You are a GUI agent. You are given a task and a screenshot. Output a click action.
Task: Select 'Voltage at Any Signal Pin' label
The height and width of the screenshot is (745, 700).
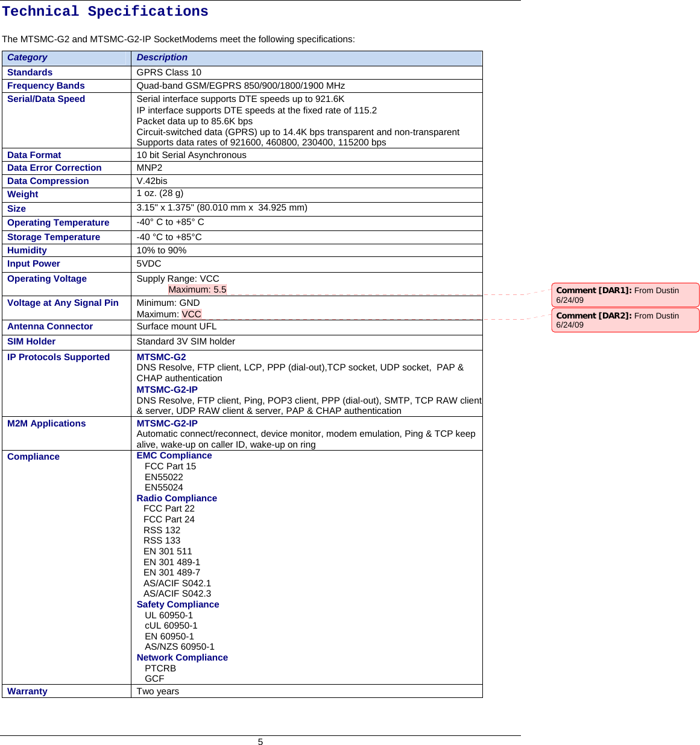(63, 303)
